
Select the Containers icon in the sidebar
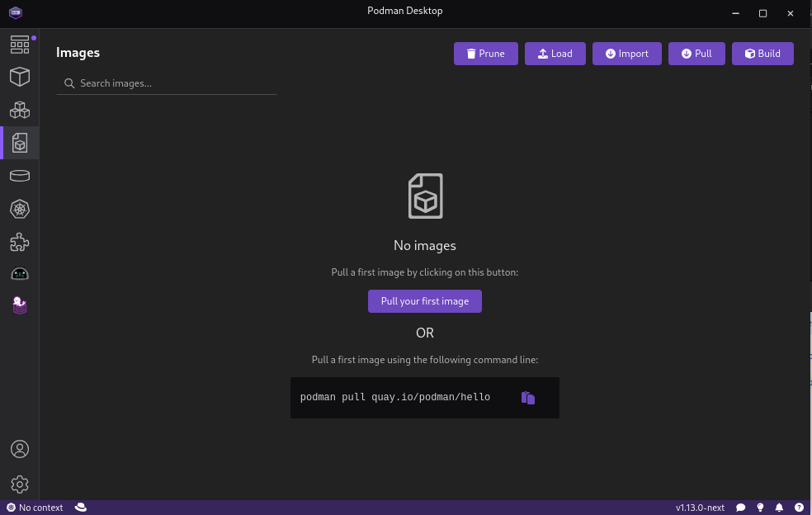(20, 77)
